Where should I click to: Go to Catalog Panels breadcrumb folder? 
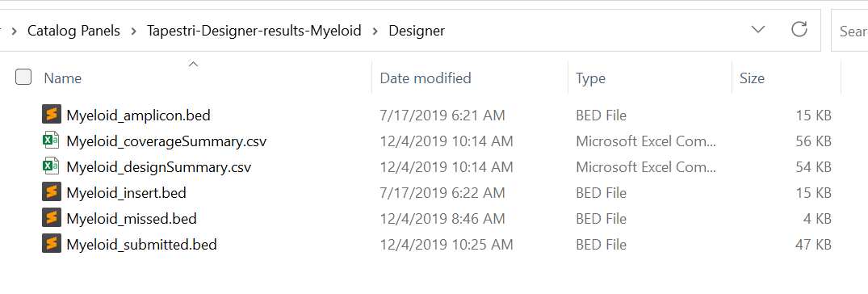(73, 31)
